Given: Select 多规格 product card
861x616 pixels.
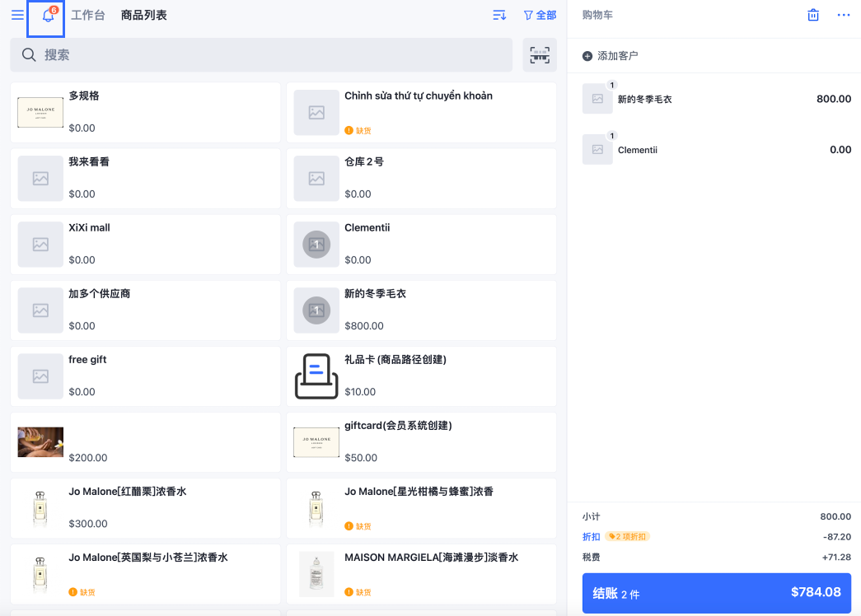Looking at the screenshot, I should tap(146, 113).
